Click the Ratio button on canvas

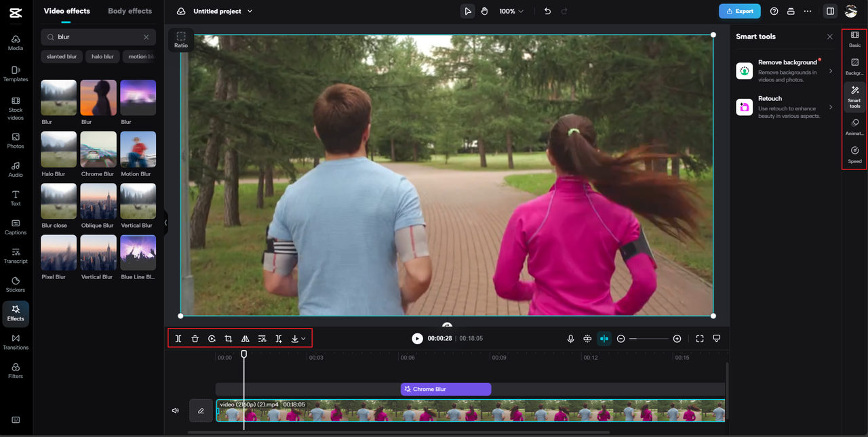coord(181,40)
